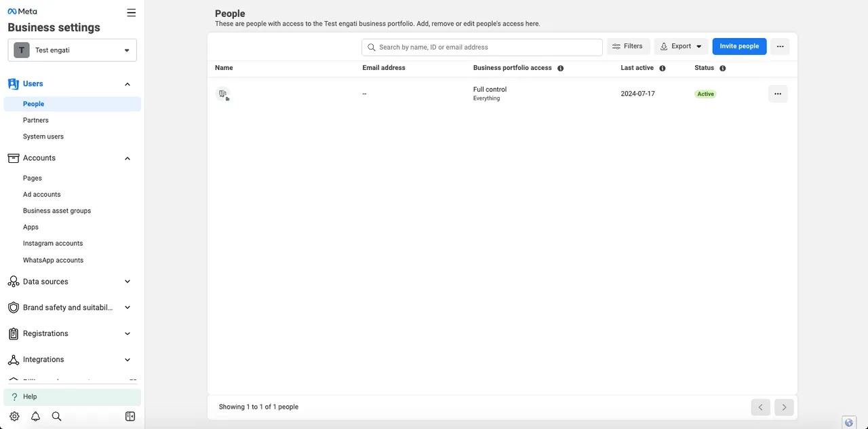Screen dimensions: 868x429
Task: Collapse the sidebar with the panel icon
Action: (130, 416)
